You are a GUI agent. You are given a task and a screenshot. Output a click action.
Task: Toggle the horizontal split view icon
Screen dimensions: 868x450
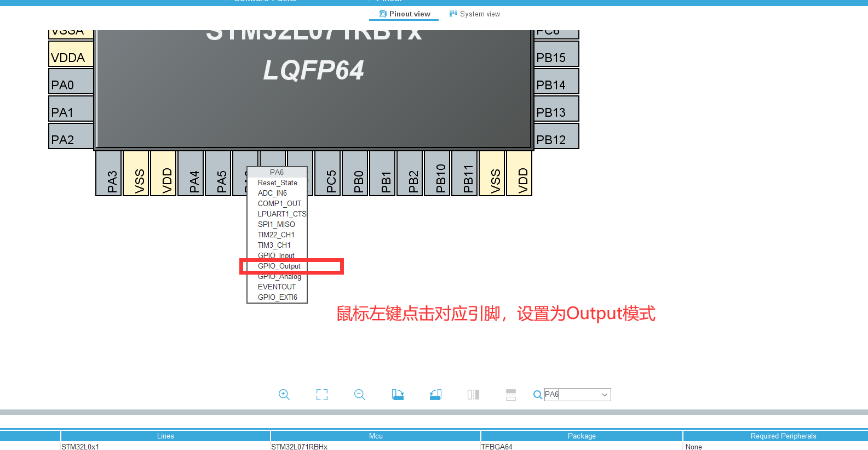point(511,395)
